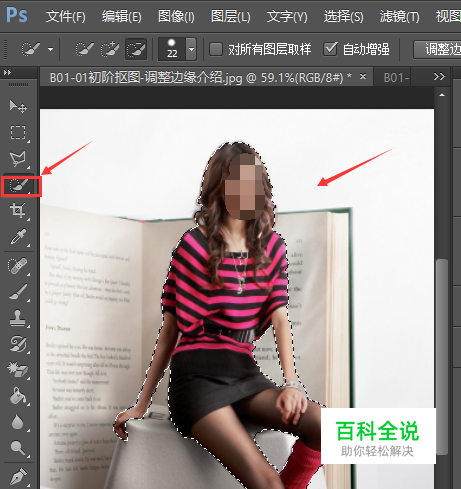Open the 文字(Y) menu

(287, 16)
